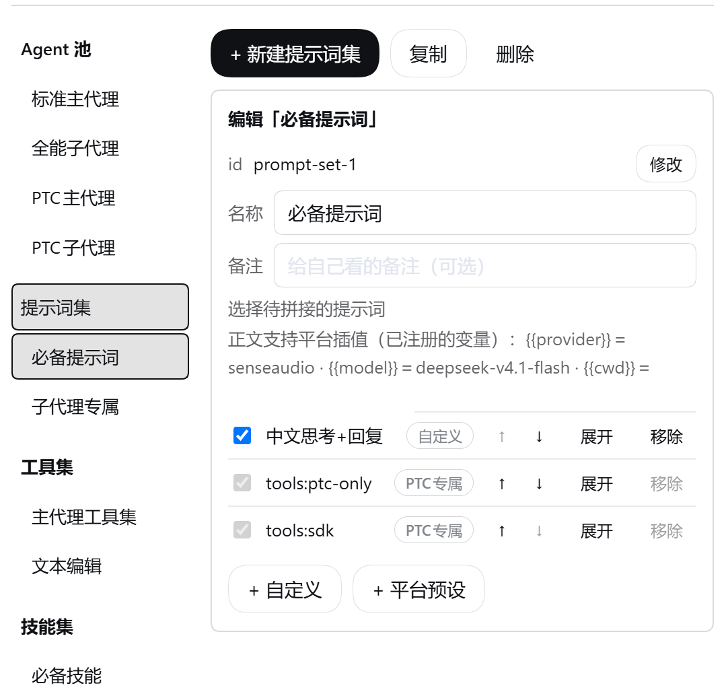The width and height of the screenshot is (728, 700).
Task: Expand the tools:ptc-only prompt content
Action: [x=597, y=484]
